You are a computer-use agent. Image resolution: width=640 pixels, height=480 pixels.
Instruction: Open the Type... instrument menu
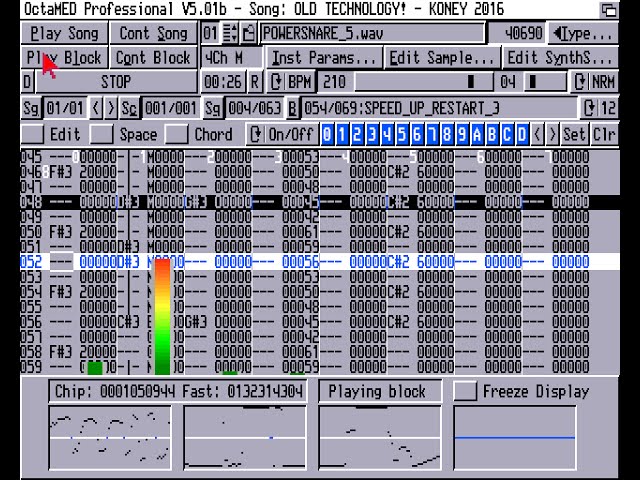pyautogui.click(x=584, y=33)
